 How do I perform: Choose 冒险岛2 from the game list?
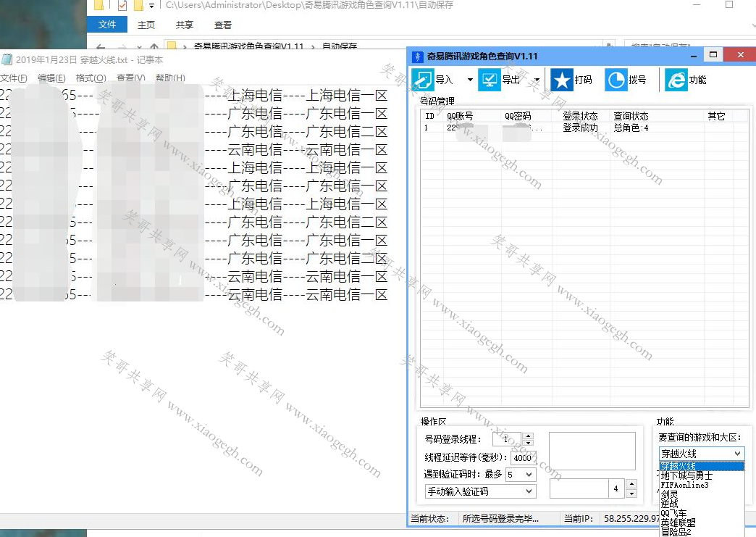[x=702, y=532]
